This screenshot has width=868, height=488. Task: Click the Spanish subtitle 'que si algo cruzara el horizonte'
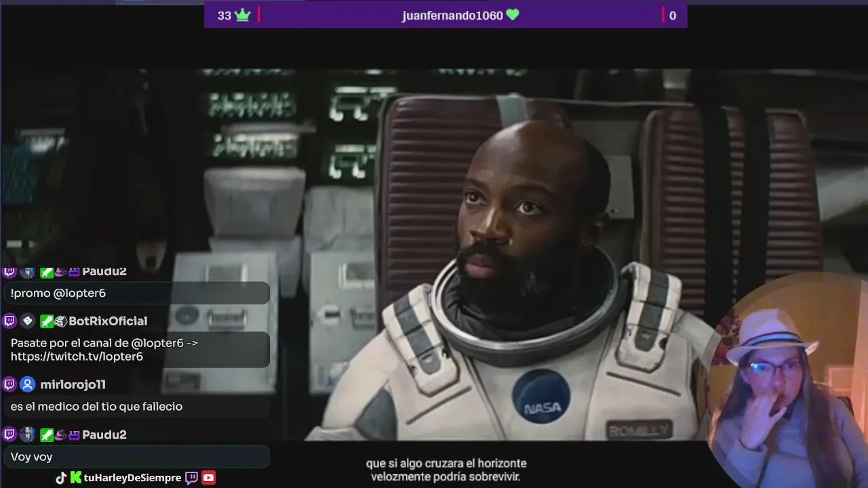(446, 464)
